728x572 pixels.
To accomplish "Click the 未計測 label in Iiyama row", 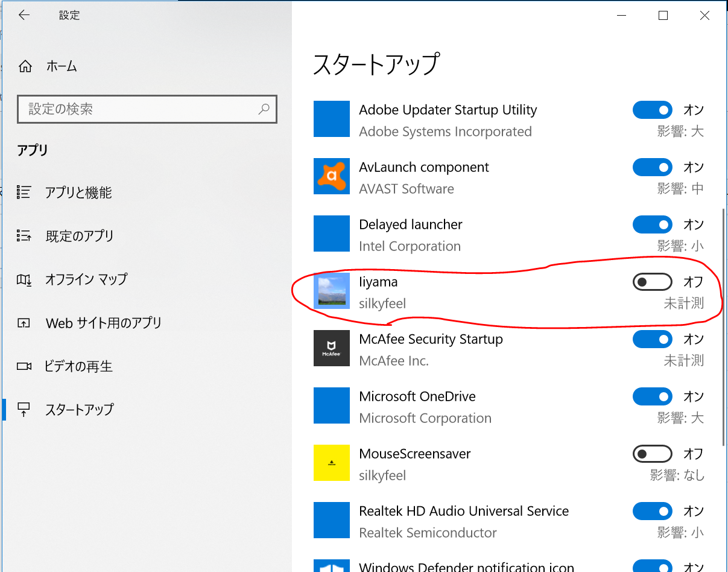I will point(684,303).
